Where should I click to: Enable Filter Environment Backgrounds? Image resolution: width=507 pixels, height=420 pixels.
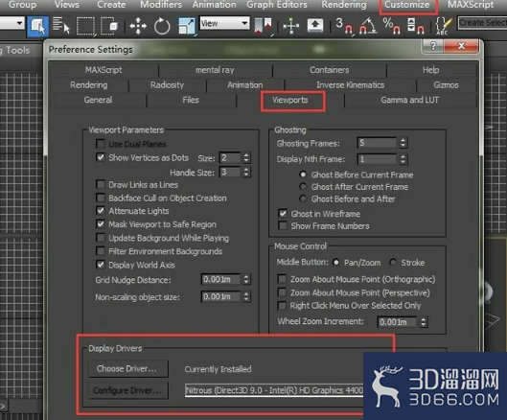[101, 251]
